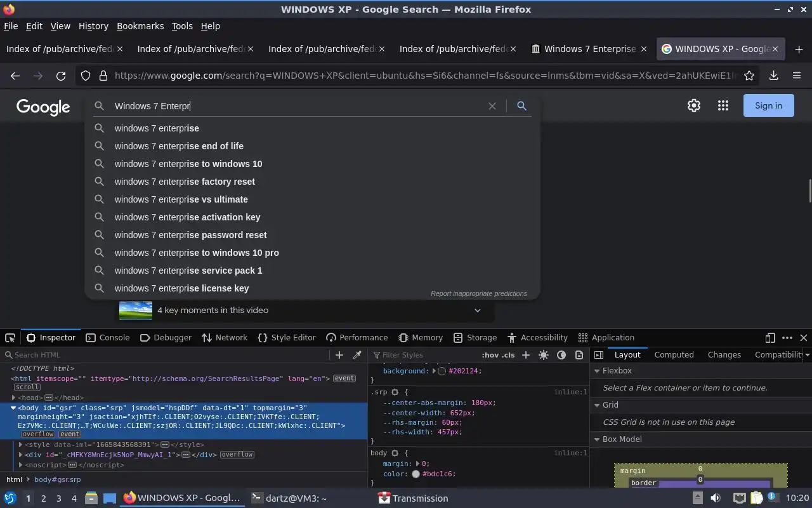Click the overflow badge on body element

tap(38, 434)
